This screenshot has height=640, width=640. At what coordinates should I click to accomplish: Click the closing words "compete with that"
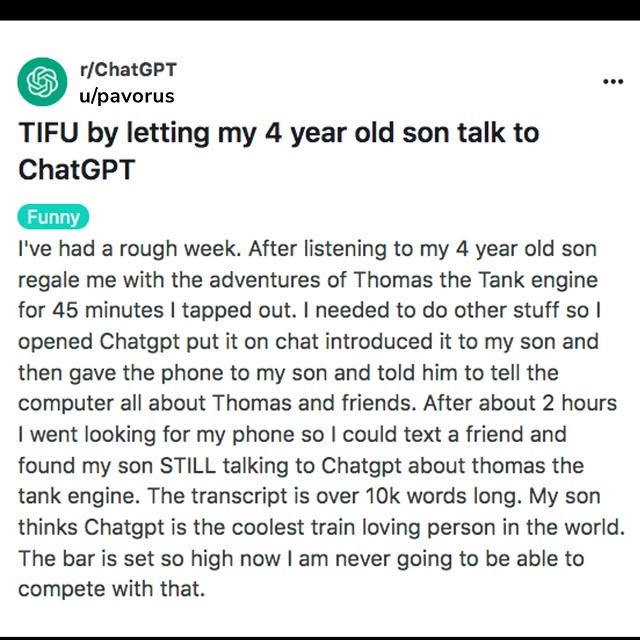click(111, 589)
